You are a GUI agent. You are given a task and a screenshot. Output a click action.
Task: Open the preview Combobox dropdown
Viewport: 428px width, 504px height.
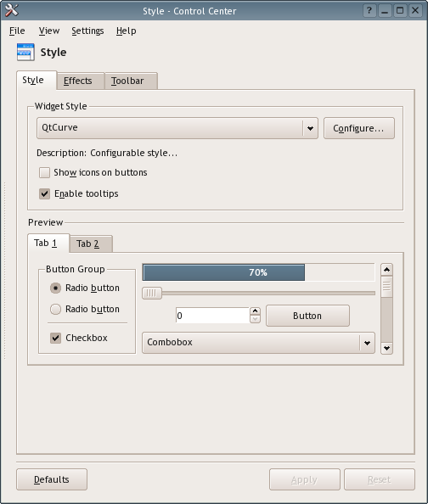(x=258, y=343)
